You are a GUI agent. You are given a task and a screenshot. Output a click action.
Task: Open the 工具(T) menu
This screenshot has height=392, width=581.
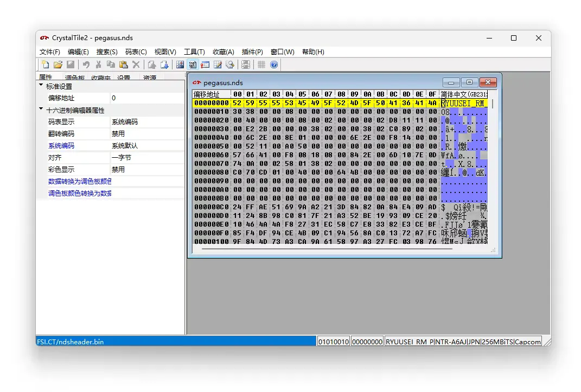tap(194, 52)
